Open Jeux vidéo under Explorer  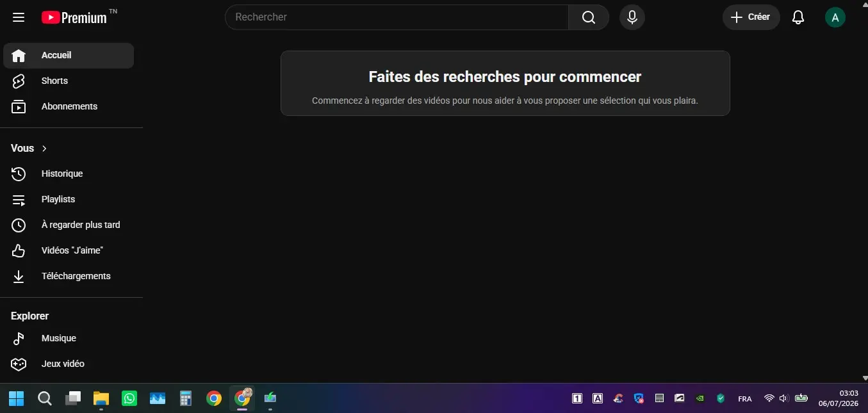click(x=69, y=364)
